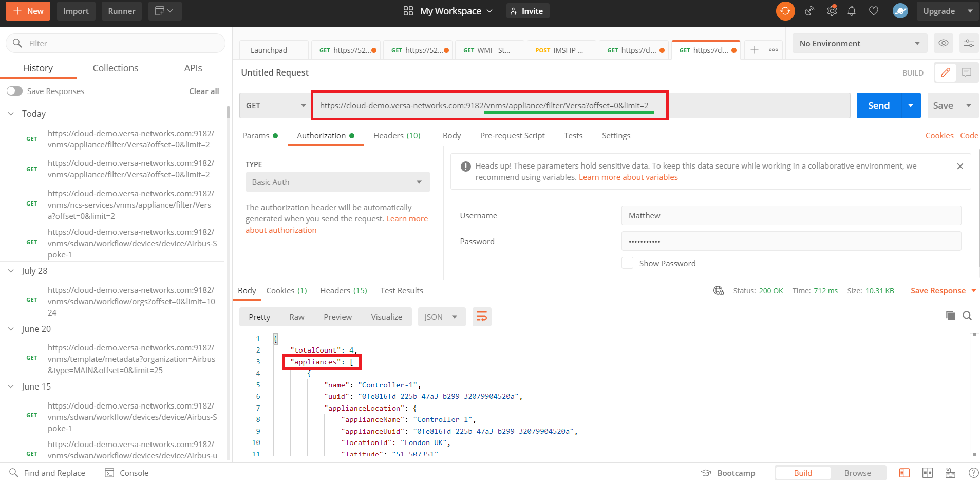Open Upgrade dropdown arrow
This screenshot has height=481, width=980.
(x=970, y=11)
